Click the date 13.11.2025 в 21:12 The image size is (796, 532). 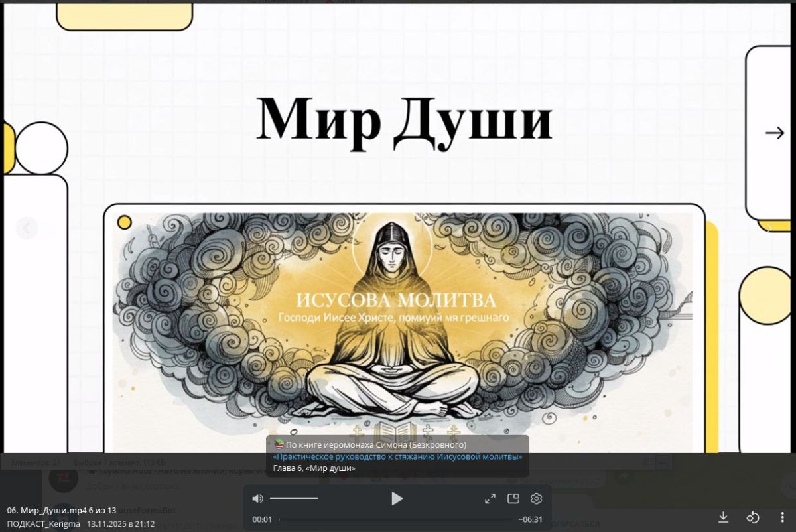point(121,524)
